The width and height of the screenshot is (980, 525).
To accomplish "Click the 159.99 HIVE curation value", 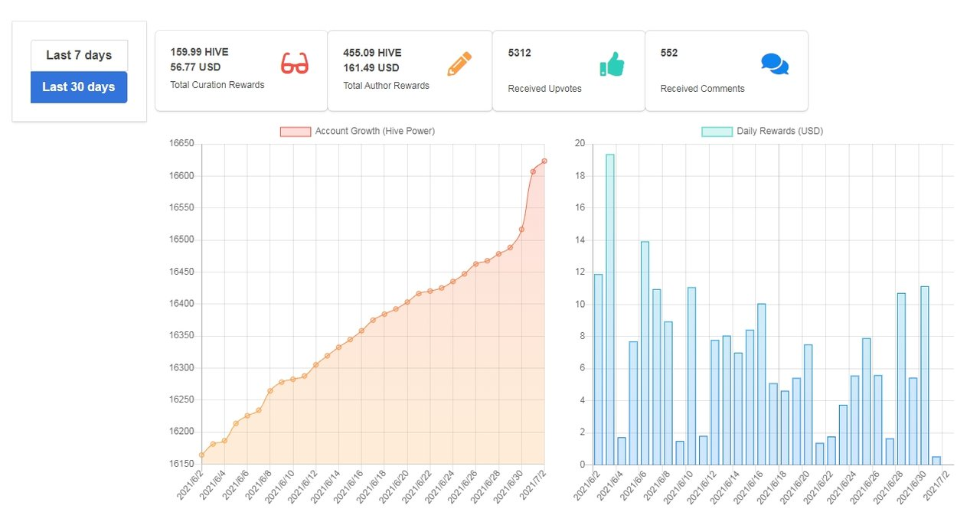I will pos(199,52).
